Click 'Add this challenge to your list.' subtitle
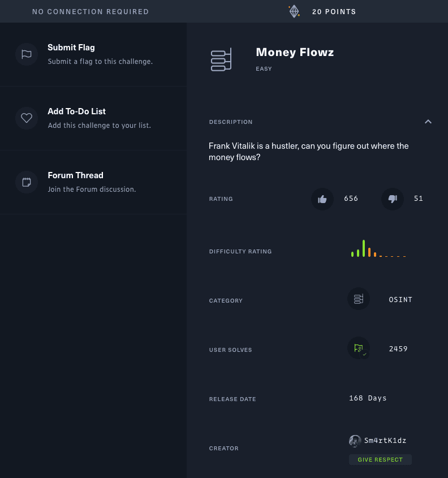 pyautogui.click(x=99, y=125)
